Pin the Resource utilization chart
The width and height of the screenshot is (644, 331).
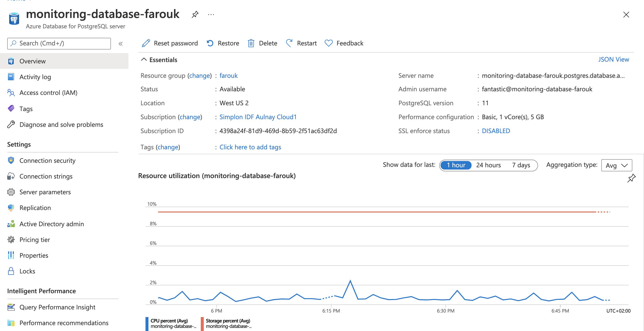tap(631, 178)
